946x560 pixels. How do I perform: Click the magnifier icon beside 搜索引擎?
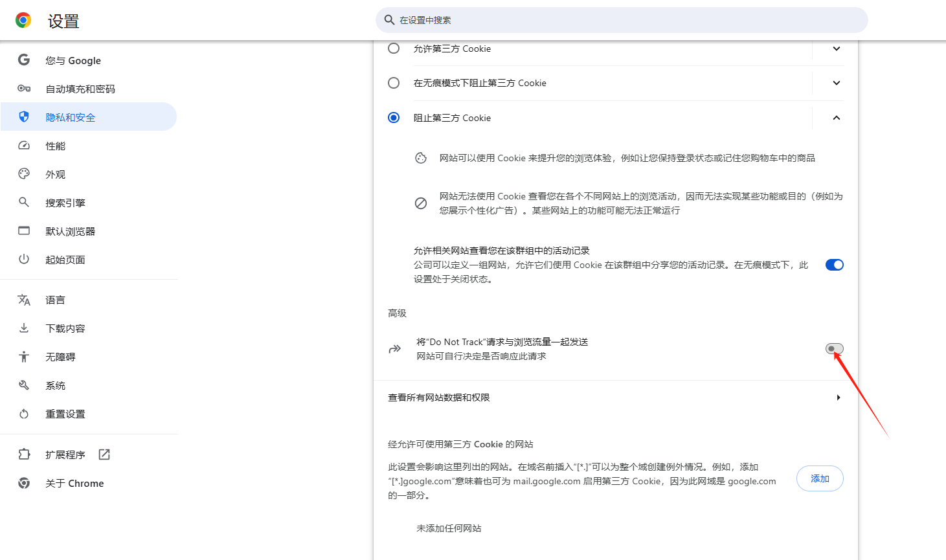click(24, 202)
